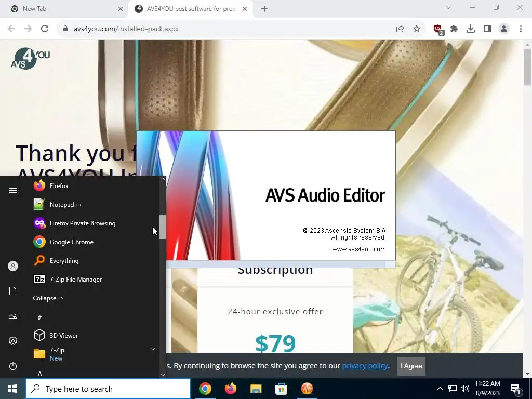Open 7-Zip File Manager from Start menu
Viewport: 532px width, 399px height.
tap(68, 279)
